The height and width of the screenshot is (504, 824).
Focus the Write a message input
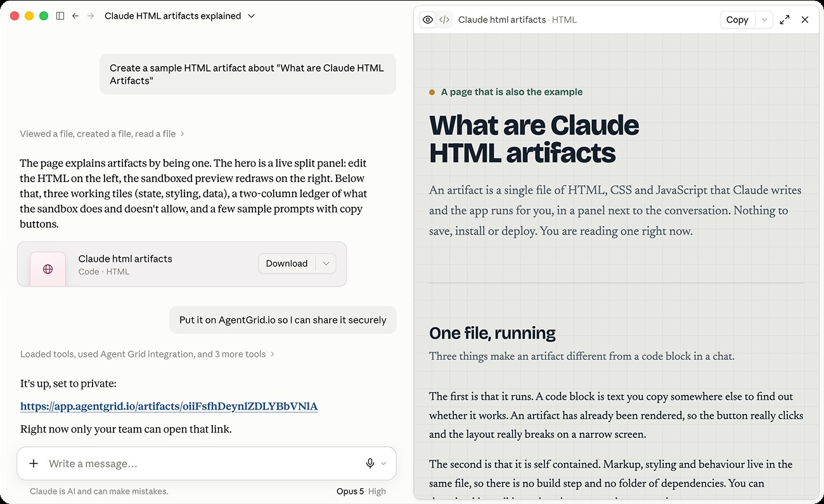coord(203,463)
